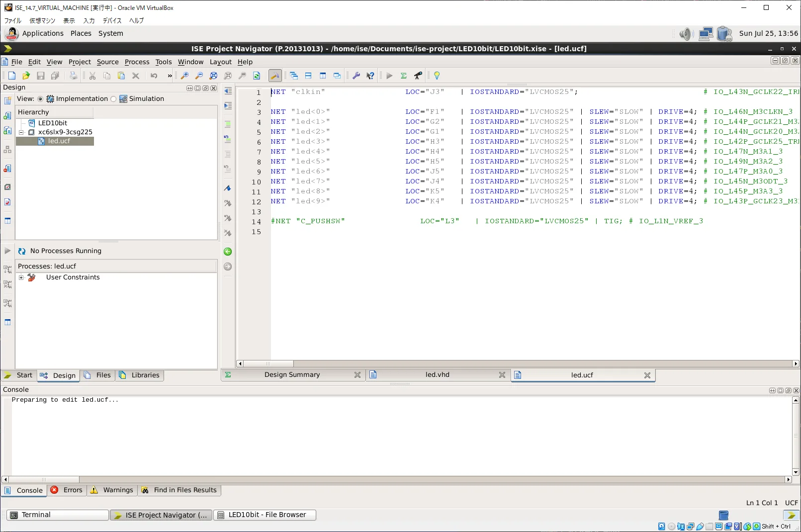Click the Open project folder icon
Screen dimensions: 801x532
[x=26, y=76]
